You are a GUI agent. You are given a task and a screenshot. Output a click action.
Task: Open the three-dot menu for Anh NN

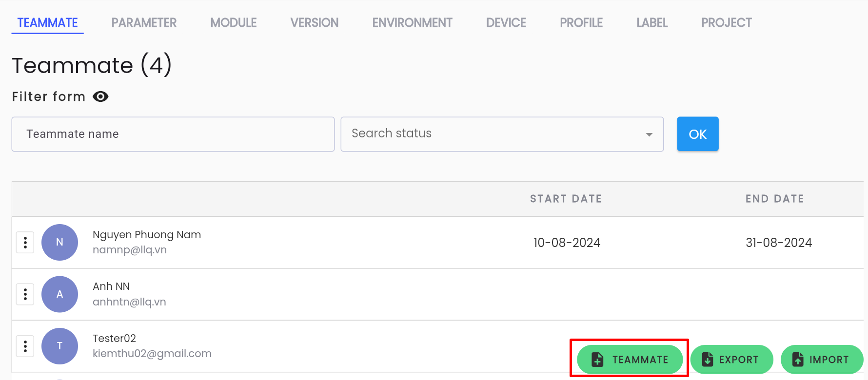pyautogui.click(x=25, y=294)
